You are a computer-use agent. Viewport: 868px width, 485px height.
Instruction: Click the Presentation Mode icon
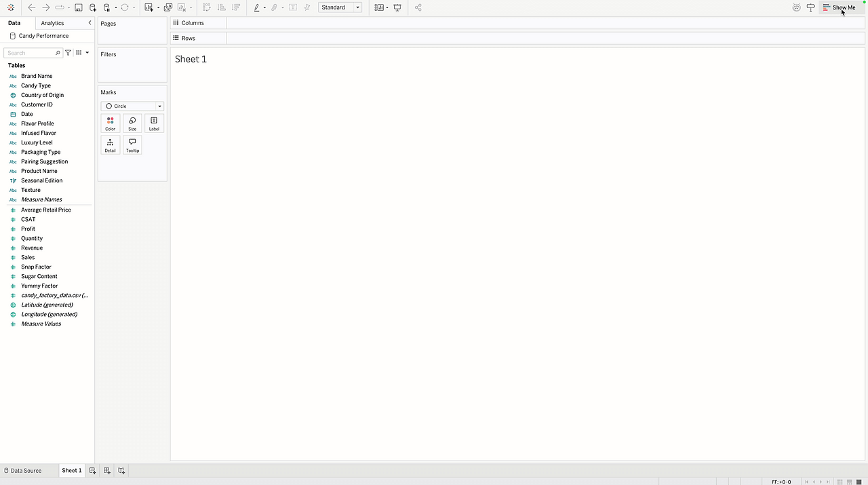(397, 7)
